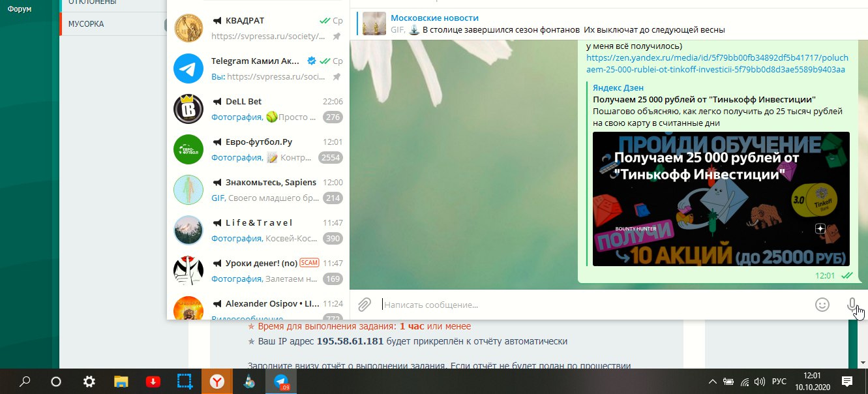Screen dimensions: 868x394
Task: Click unread badge 2554 on Евро-футбол.Ру
Action: click(x=331, y=158)
